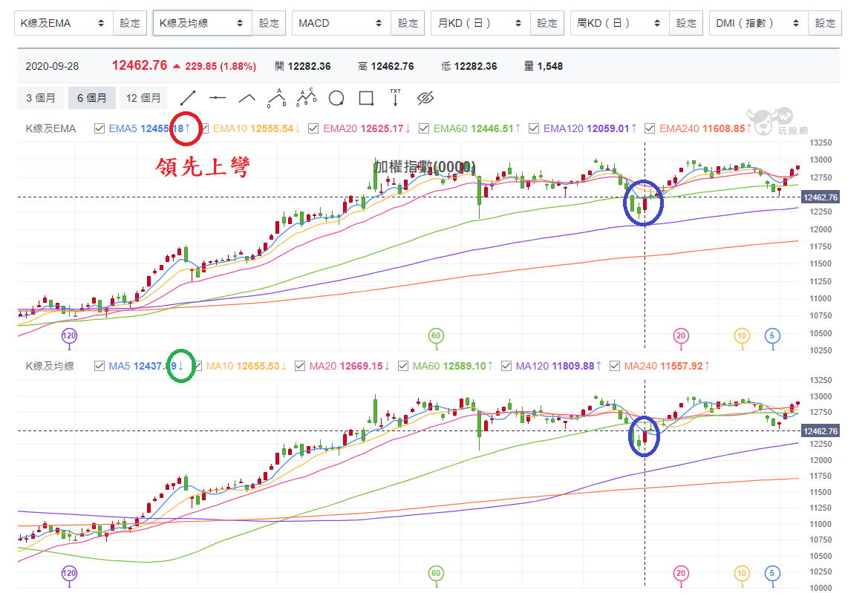This screenshot has width=868, height=593.
Task: Select the rectangle shape tool
Action: (366, 98)
